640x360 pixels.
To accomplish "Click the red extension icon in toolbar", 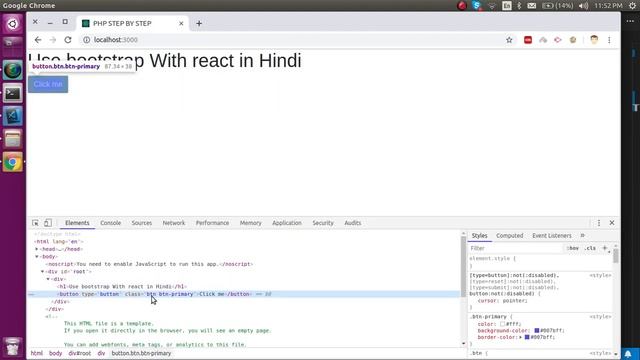I will [x=528, y=40].
